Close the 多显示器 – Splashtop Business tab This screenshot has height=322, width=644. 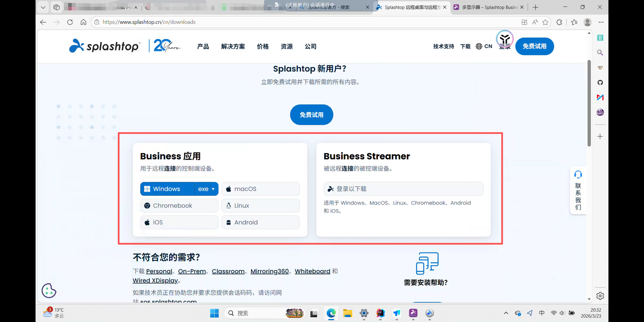point(522,7)
